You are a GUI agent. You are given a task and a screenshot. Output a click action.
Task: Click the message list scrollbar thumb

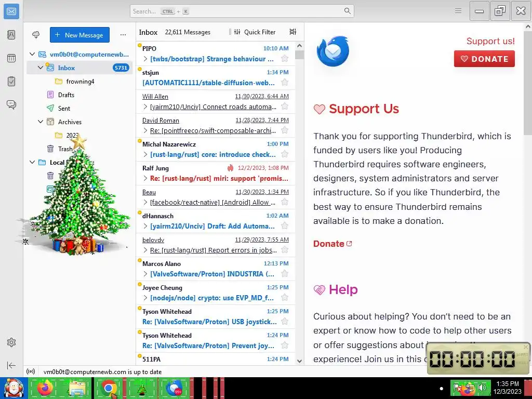point(299,55)
